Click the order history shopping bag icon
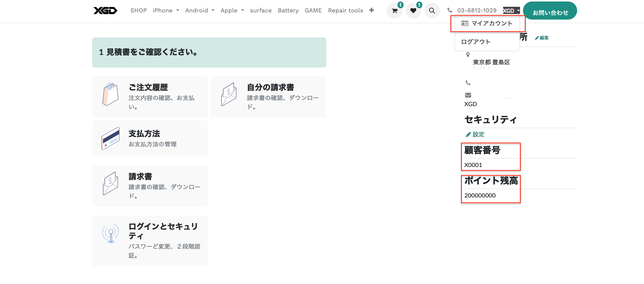This screenshot has width=644, height=284. click(x=110, y=94)
